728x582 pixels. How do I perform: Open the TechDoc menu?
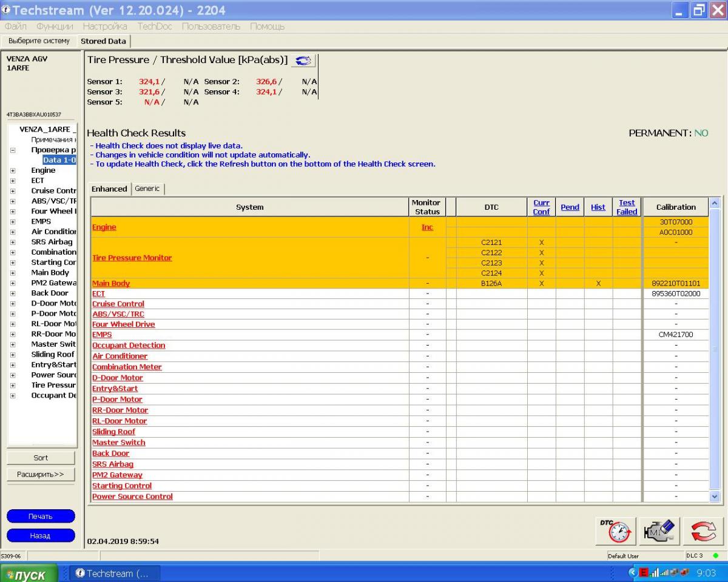point(154,26)
